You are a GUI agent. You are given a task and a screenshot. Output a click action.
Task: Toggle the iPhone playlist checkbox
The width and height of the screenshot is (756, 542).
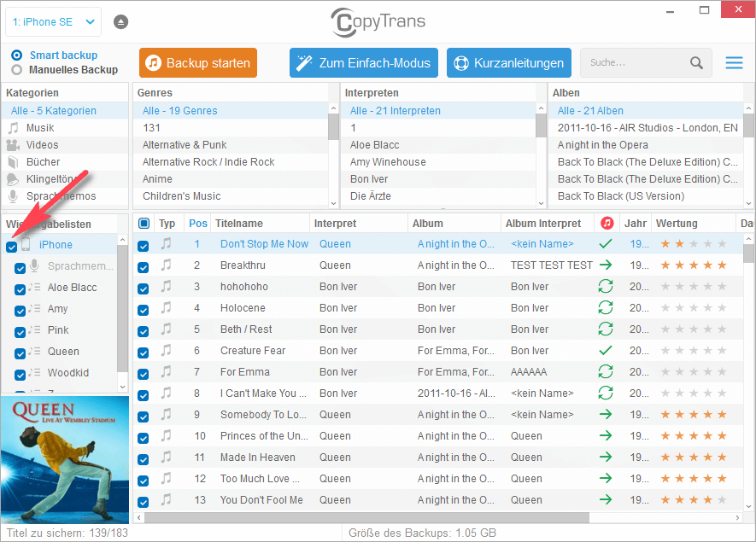click(x=12, y=248)
